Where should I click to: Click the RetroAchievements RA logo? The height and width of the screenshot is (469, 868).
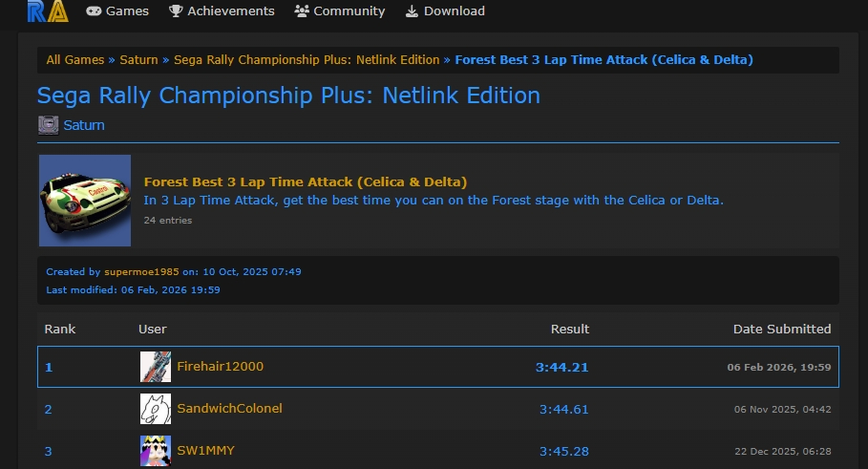(46, 11)
